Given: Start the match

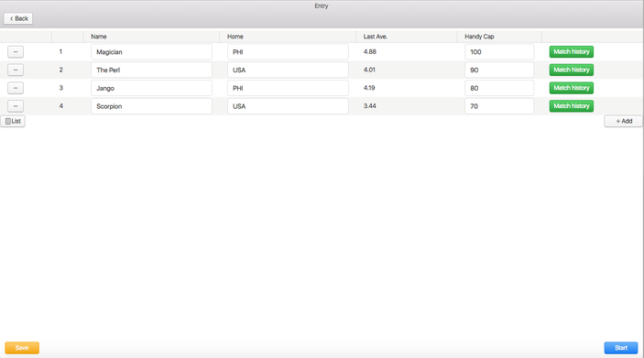Looking at the screenshot, I should [621, 348].
